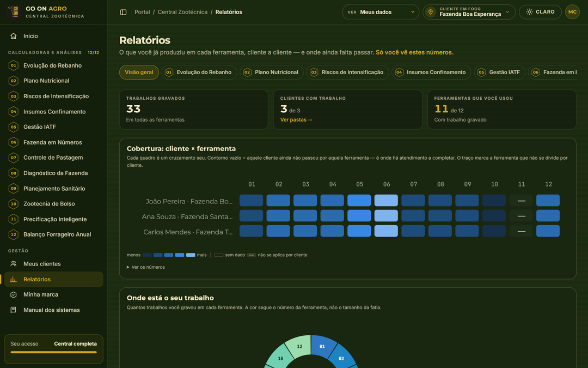Click the 08 badge beside Diagnóstico da Fazenda

coord(14,173)
